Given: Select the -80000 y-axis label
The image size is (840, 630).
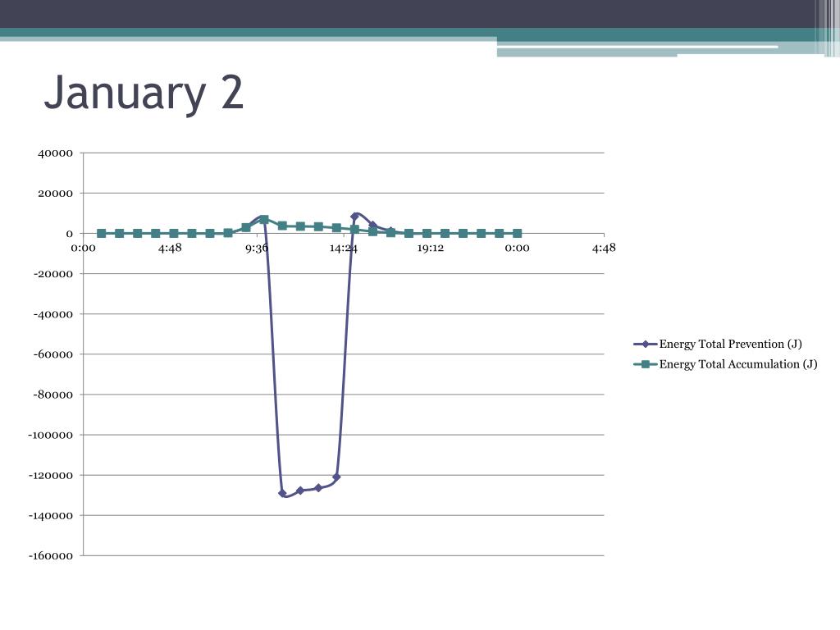Looking at the screenshot, I should (x=53, y=395).
